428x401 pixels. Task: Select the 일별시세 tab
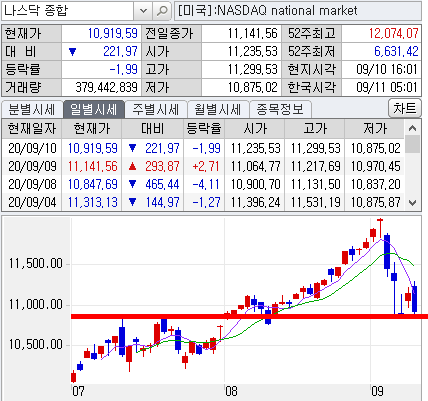click(94, 109)
